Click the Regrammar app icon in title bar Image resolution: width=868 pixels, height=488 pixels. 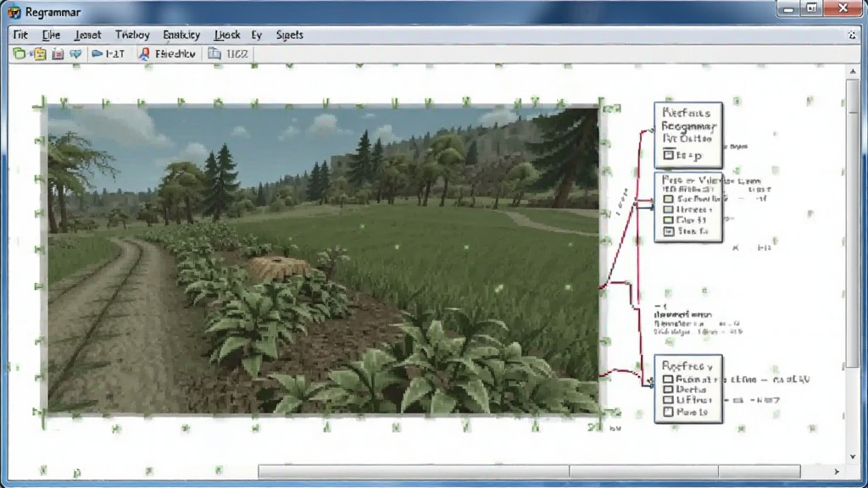click(x=14, y=12)
